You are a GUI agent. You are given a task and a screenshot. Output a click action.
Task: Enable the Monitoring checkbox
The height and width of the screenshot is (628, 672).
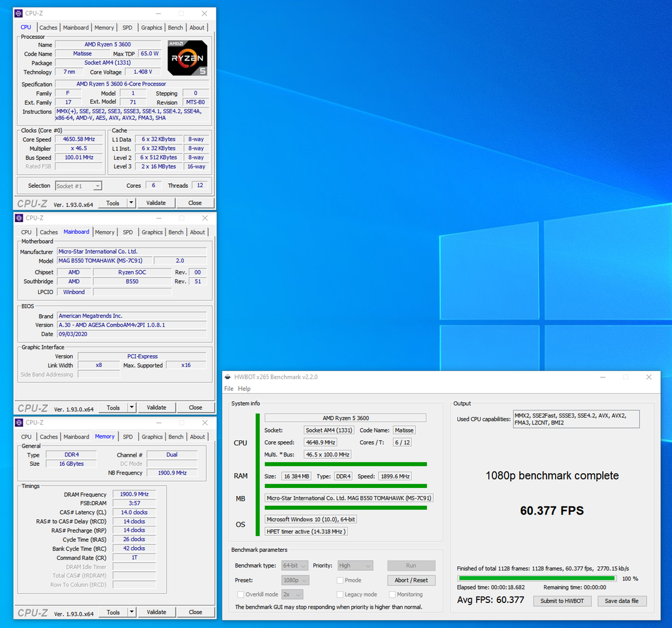pos(392,594)
